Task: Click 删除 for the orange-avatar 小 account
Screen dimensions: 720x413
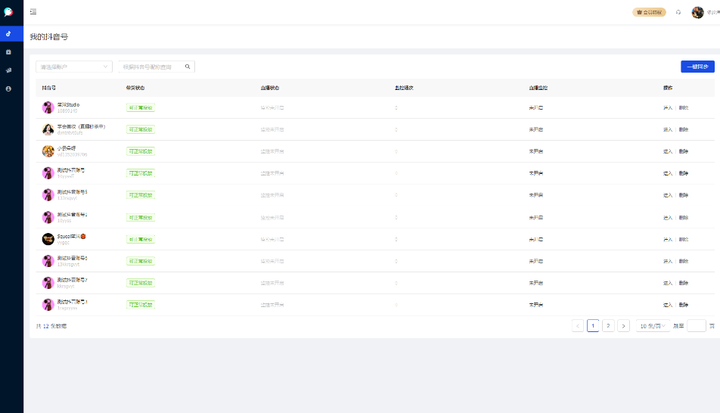Action: [684, 151]
